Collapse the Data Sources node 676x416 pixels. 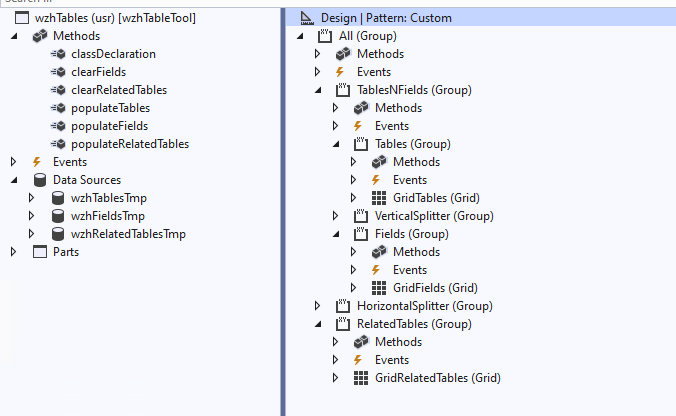[x=14, y=180]
